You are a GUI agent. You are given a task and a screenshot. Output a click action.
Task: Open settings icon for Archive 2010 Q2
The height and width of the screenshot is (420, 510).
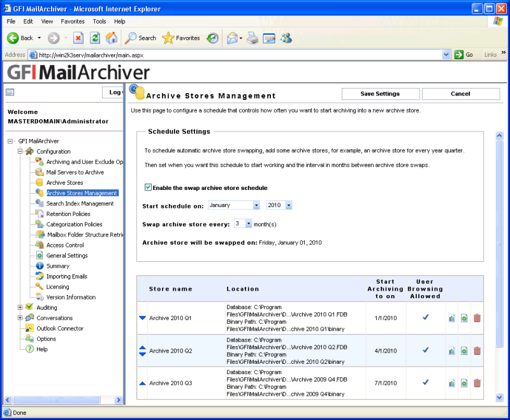coord(464,351)
